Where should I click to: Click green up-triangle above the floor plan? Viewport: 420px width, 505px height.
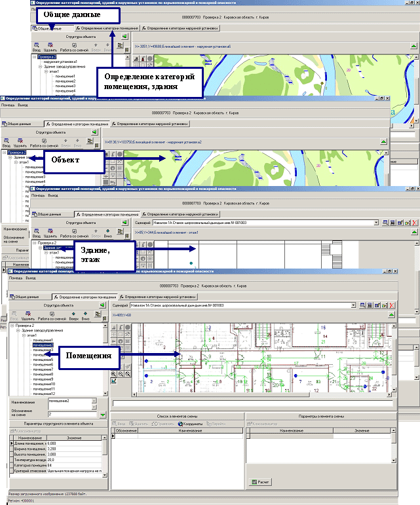click(392, 316)
